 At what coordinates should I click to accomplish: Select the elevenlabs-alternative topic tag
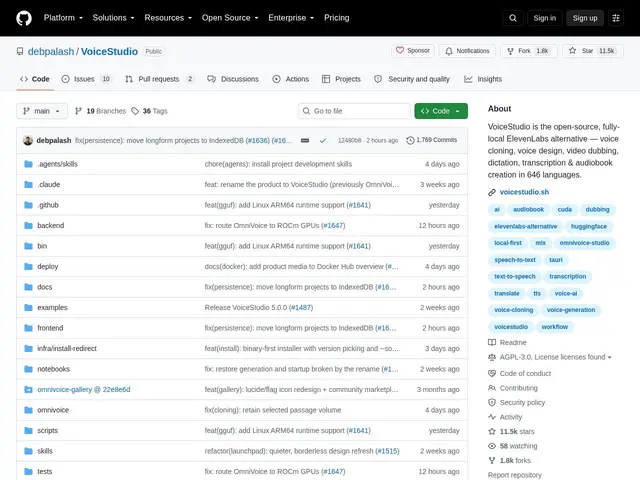pyautogui.click(x=526, y=226)
